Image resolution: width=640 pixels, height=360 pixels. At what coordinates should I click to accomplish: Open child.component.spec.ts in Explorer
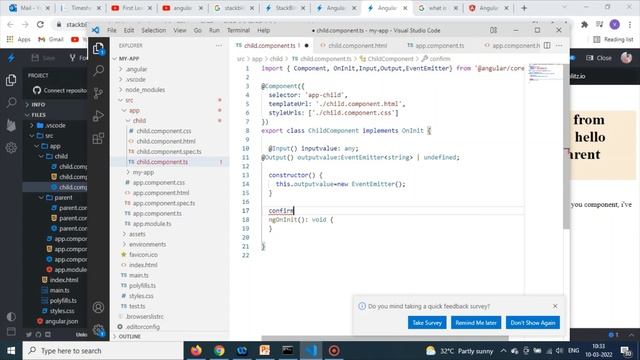click(169, 151)
